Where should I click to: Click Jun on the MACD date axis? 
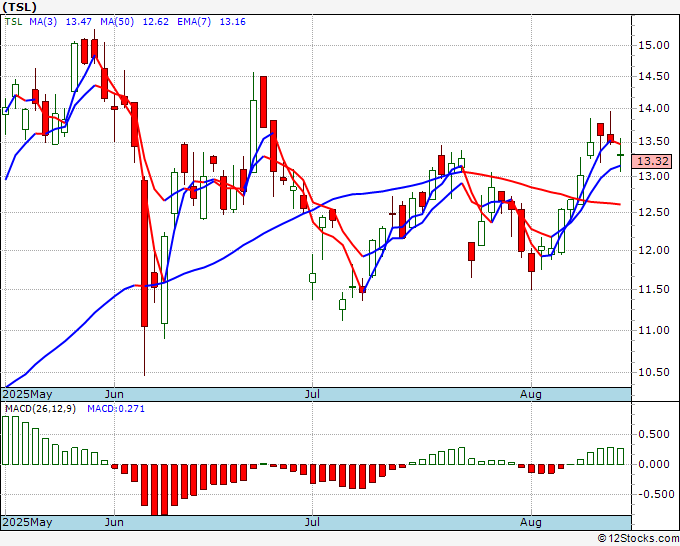114,522
